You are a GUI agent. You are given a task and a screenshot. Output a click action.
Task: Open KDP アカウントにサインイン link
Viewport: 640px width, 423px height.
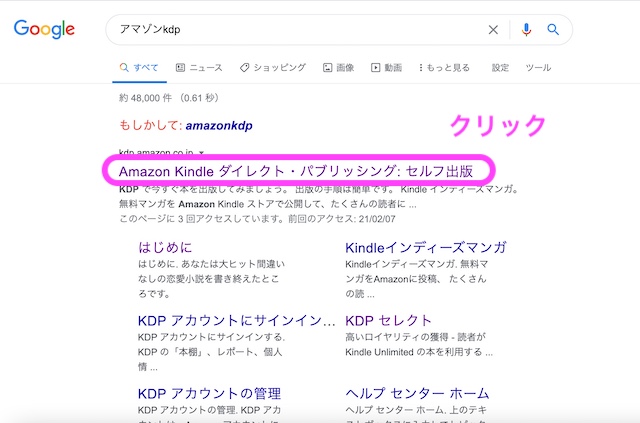coord(236,320)
